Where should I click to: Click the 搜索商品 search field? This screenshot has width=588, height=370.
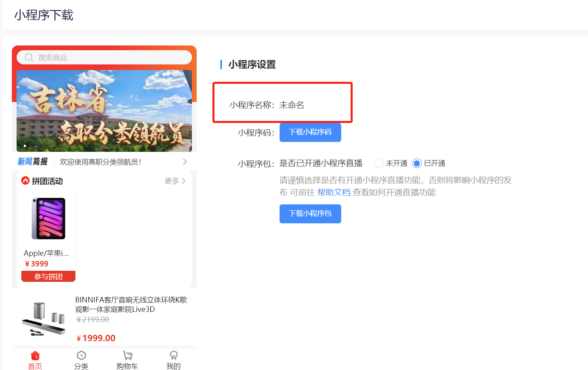click(x=111, y=58)
